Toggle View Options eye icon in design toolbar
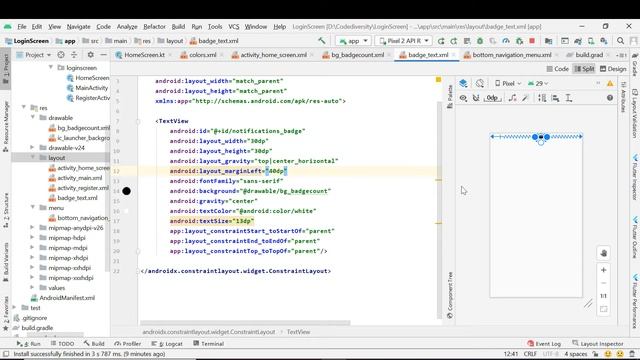Viewport: 640px width, 360px height. tap(463, 98)
